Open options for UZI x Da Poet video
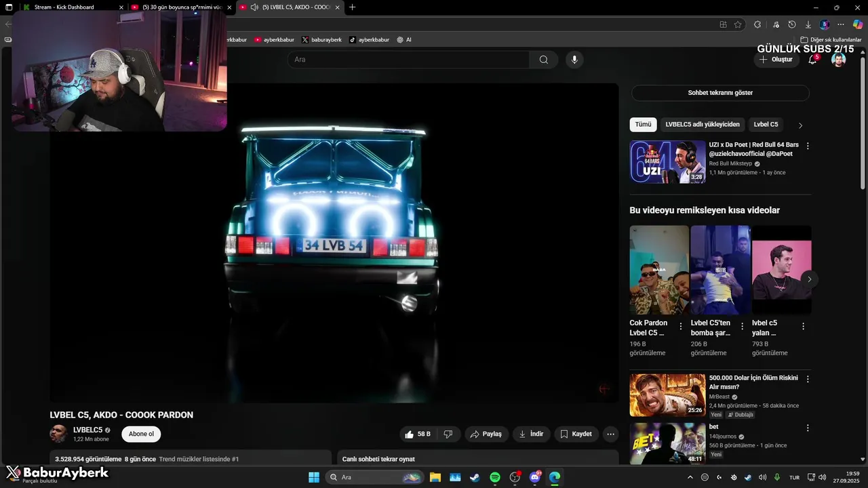Viewport: 868px width, 488px height. click(808, 146)
